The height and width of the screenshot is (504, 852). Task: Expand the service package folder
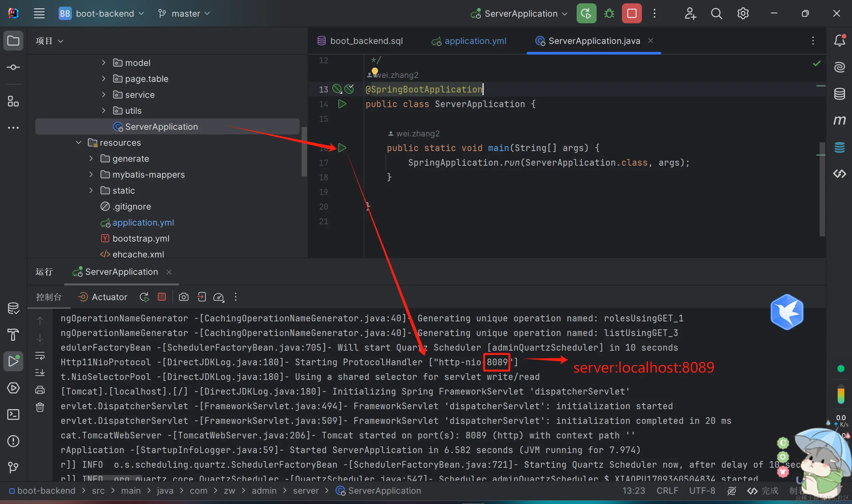[x=104, y=94]
